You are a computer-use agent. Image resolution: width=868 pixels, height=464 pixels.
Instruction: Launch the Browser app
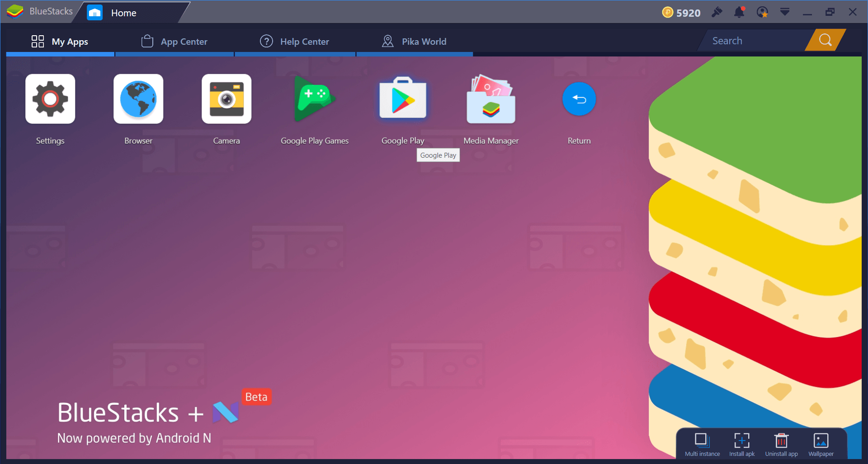(138, 99)
